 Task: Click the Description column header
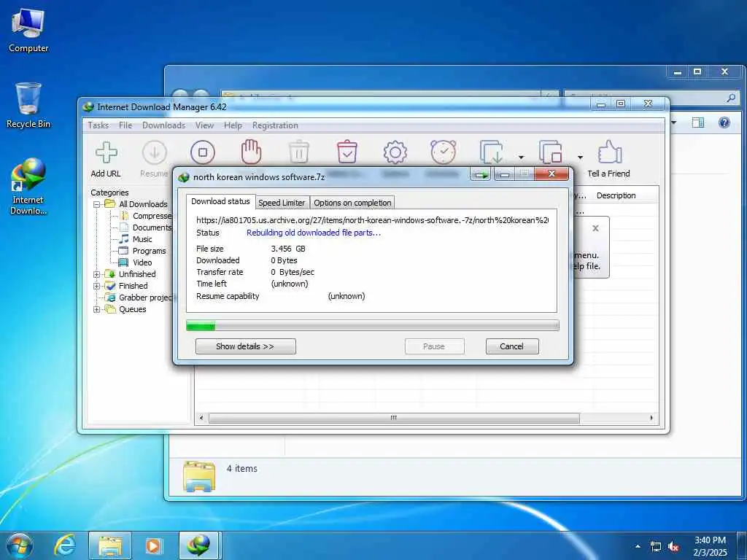pyautogui.click(x=616, y=195)
